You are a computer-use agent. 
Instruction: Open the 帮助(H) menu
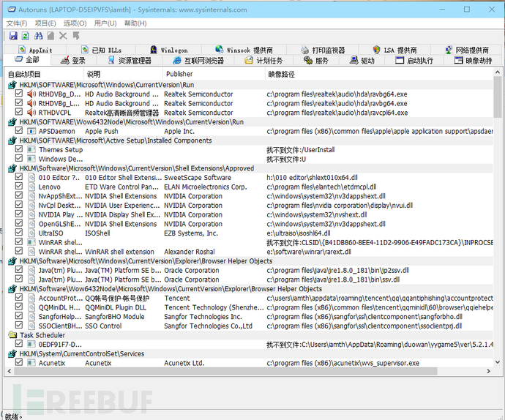pyautogui.click(x=135, y=23)
